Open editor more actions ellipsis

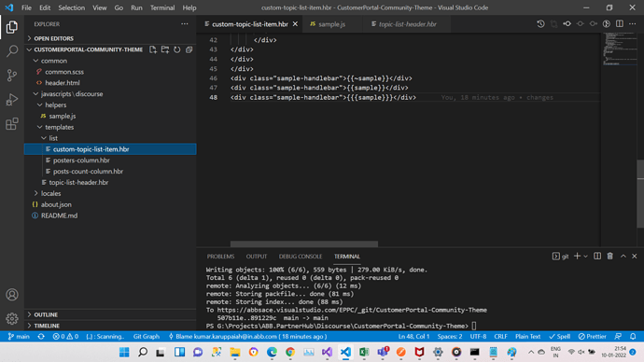pyautogui.click(x=633, y=24)
